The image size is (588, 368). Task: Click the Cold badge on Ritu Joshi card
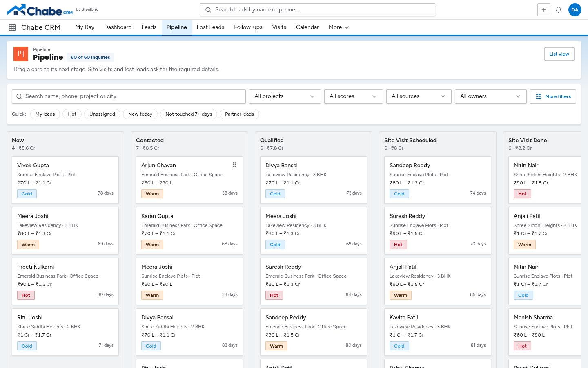click(27, 346)
